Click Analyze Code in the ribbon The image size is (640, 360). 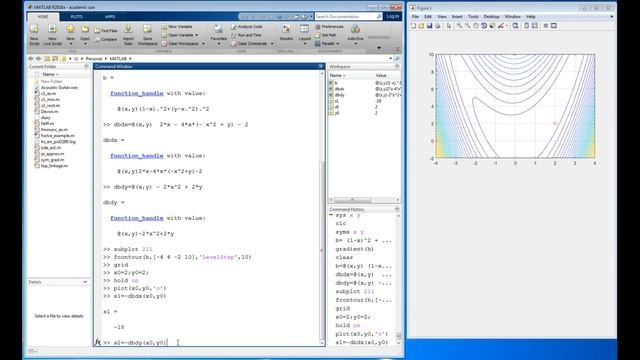tap(247, 27)
